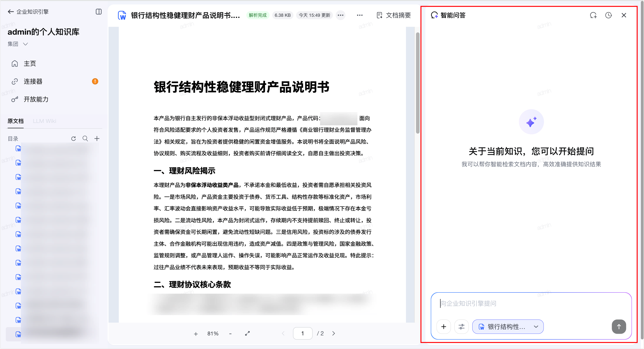Image resolution: width=644 pixels, height=349 pixels.
Task: Close the 智能问答 panel
Action: 624,15
